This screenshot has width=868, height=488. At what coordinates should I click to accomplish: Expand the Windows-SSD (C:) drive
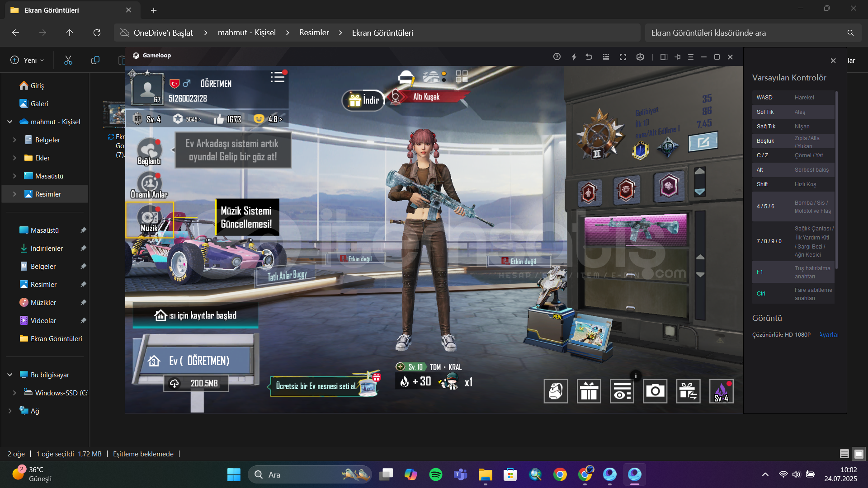point(14,393)
